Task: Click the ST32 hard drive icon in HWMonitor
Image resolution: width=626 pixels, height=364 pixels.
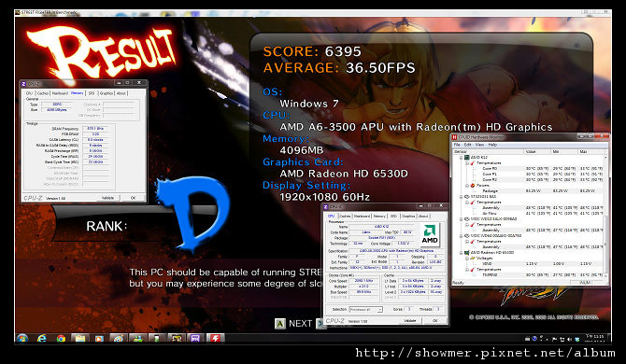Action: tap(466, 197)
